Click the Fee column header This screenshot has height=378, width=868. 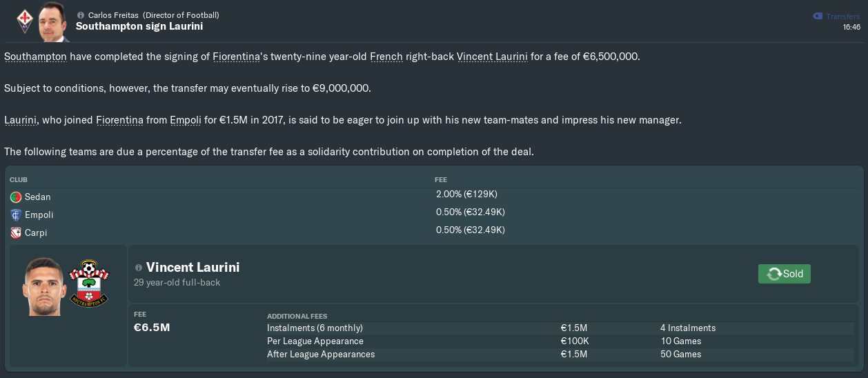click(440, 179)
